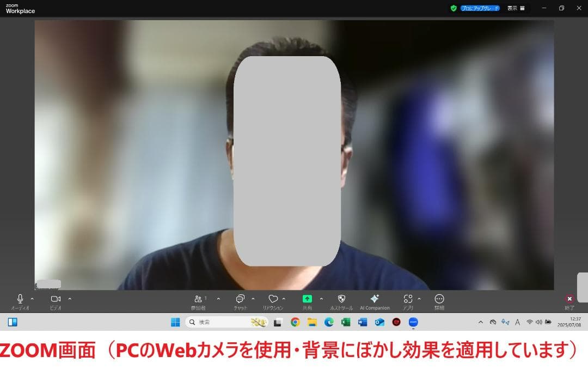Switch the IME input mode in system tray
The height and width of the screenshot is (369, 588).
point(517,322)
